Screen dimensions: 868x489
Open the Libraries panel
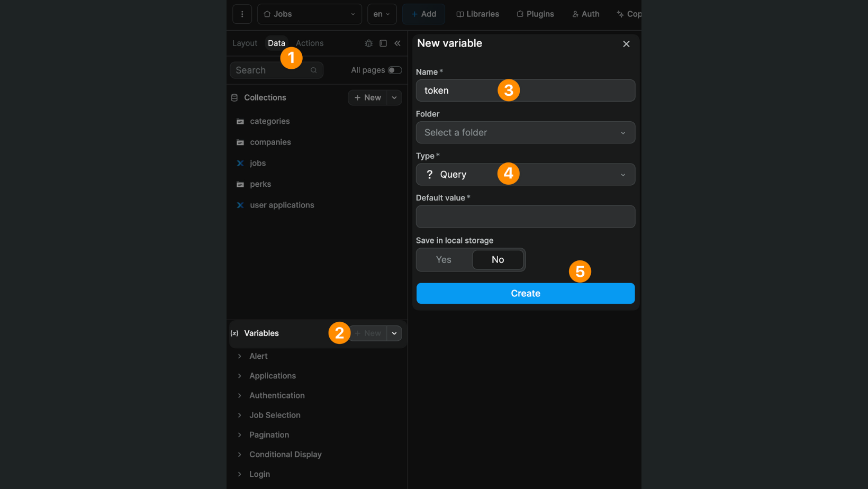pos(477,14)
